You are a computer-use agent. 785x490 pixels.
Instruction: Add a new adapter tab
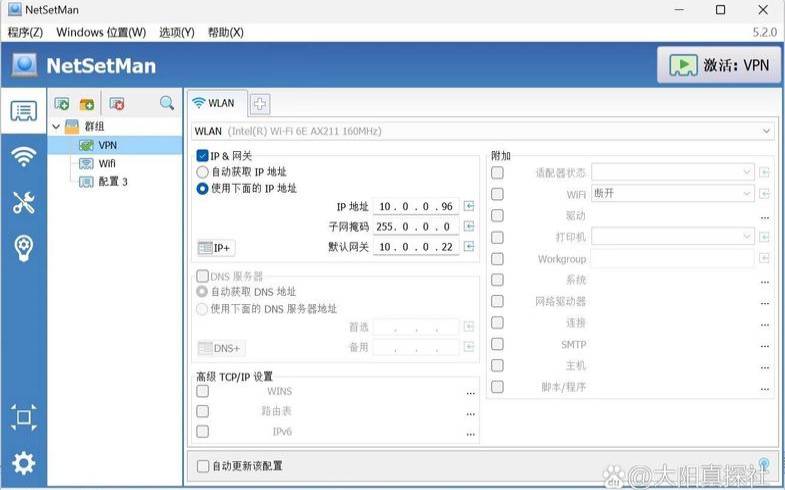pos(260,104)
